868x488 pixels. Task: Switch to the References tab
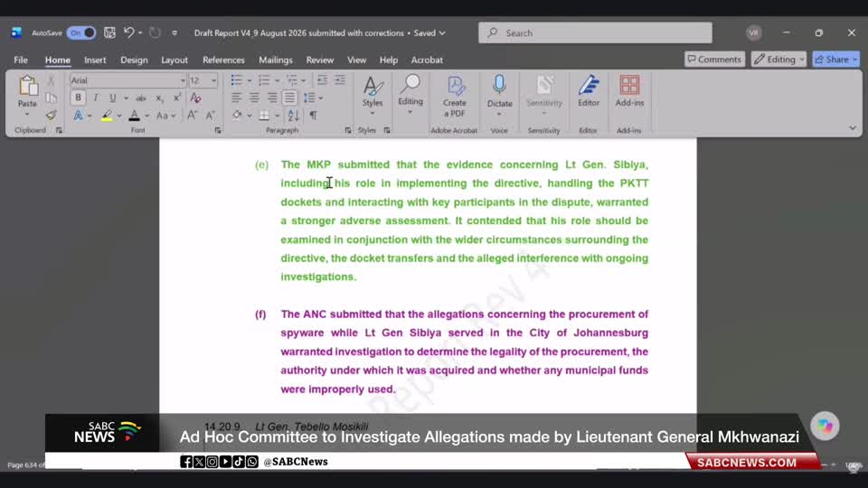tap(223, 60)
